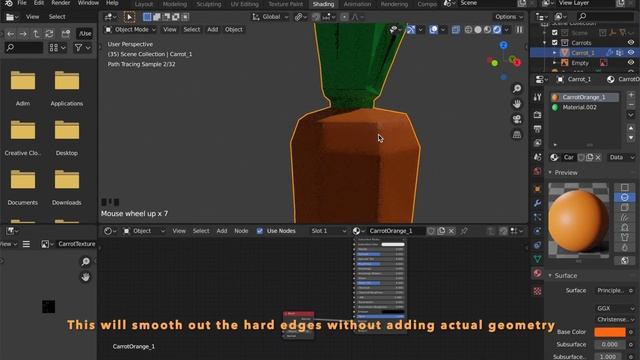Open the Output properties tab

[x=538, y=129]
